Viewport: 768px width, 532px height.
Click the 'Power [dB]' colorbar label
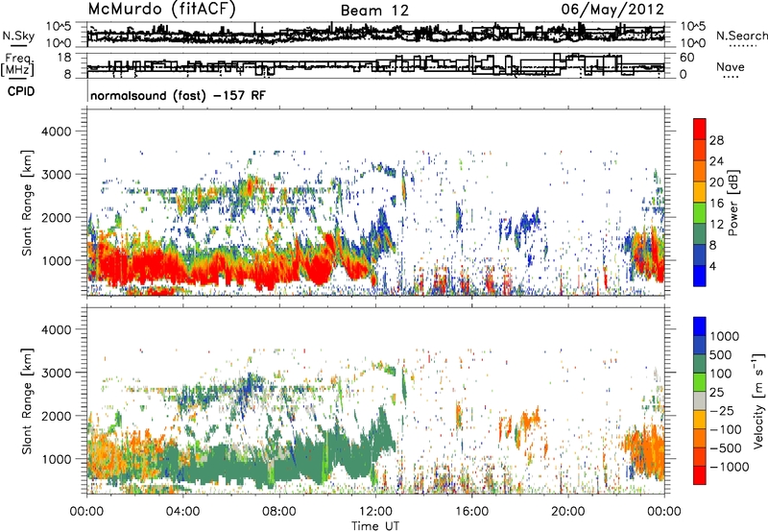click(732, 203)
